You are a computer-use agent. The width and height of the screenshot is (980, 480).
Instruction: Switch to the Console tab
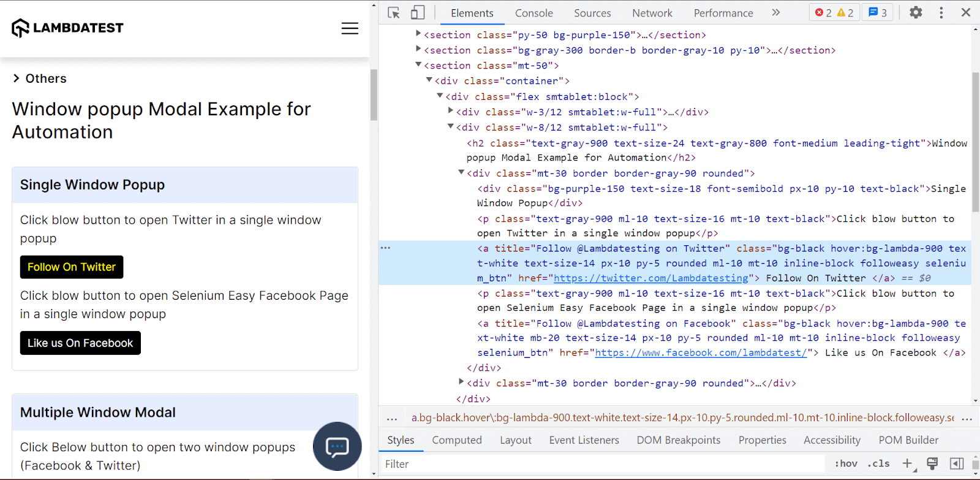pyautogui.click(x=533, y=13)
